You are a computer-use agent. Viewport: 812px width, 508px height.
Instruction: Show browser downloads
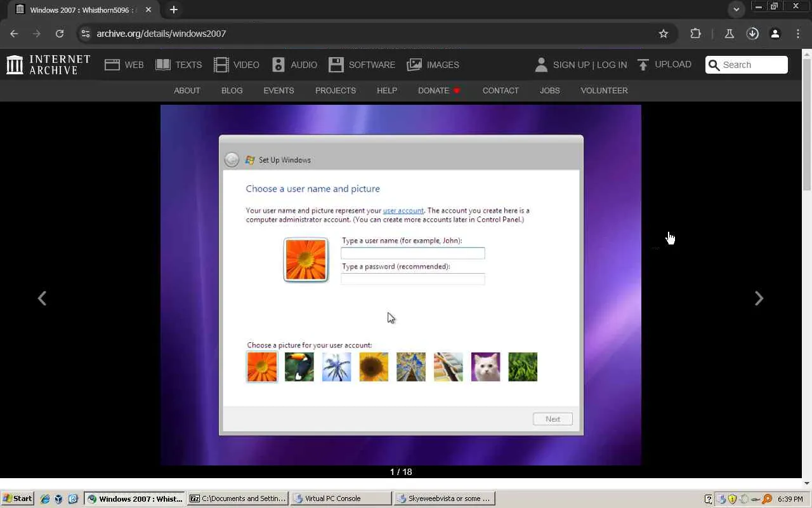[752, 34]
